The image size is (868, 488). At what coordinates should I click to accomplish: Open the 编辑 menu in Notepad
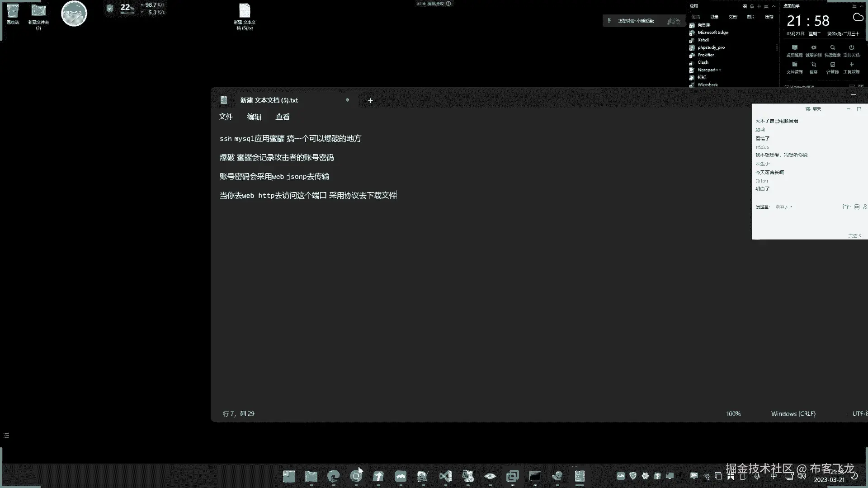(x=254, y=117)
